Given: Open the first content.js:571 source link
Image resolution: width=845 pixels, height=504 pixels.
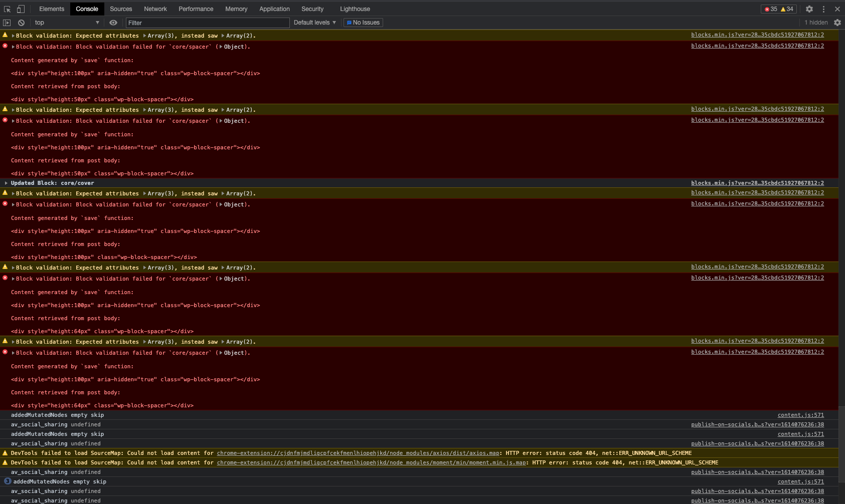Looking at the screenshot, I should [801, 415].
